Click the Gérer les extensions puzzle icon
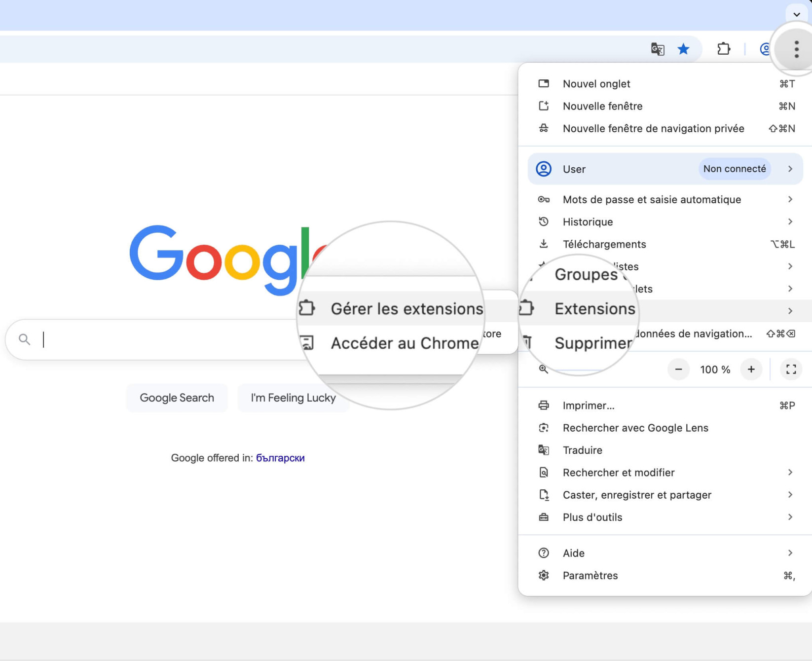The image size is (812, 661). point(307,308)
